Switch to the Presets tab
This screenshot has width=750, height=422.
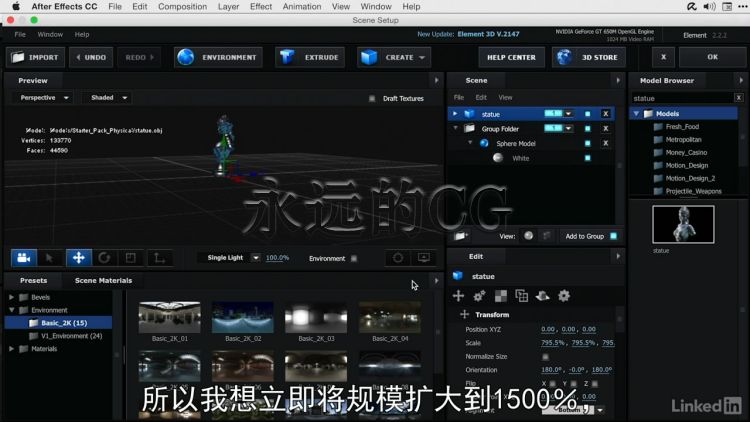pos(33,280)
